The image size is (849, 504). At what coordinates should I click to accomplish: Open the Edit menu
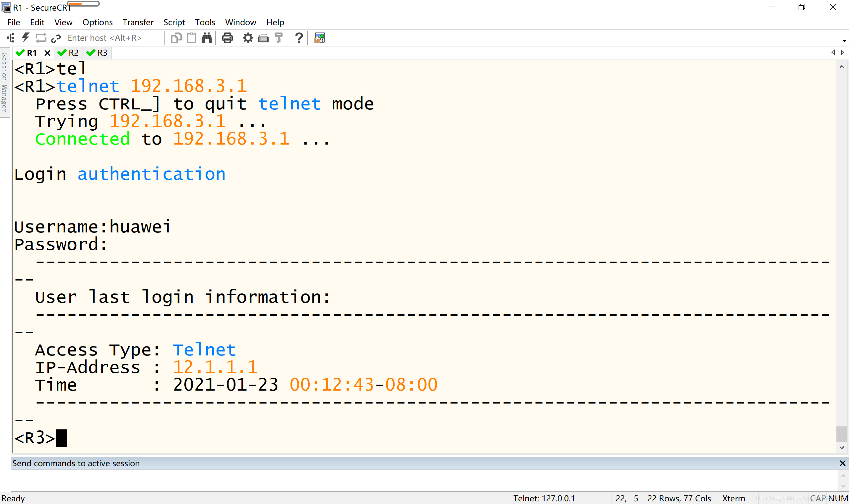tap(37, 22)
